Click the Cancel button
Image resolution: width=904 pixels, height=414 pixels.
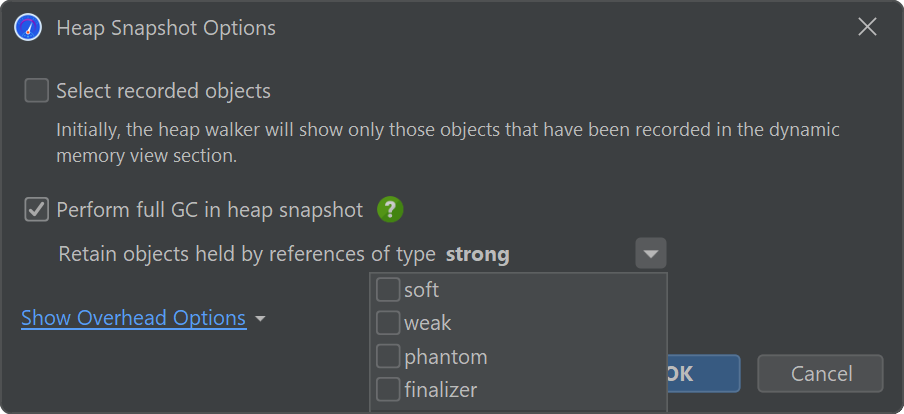pos(820,374)
